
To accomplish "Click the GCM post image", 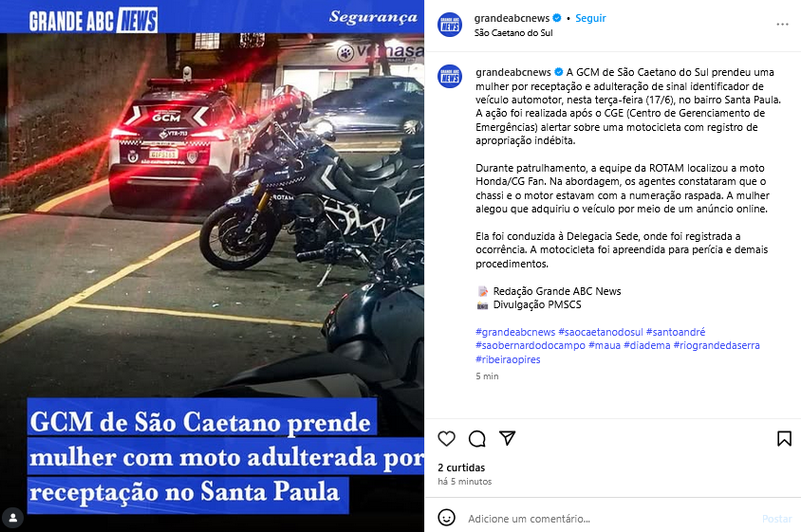I will point(212,266).
